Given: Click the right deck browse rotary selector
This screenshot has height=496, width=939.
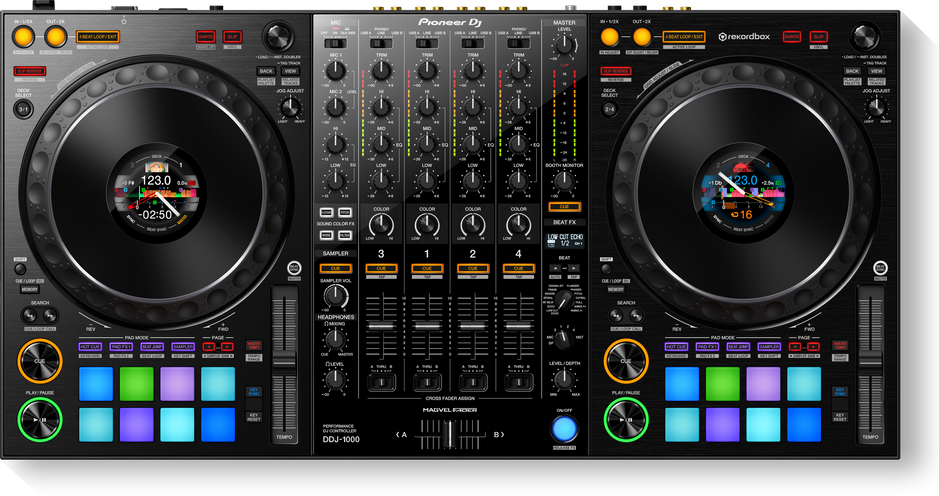Looking at the screenshot, I should tap(864, 37).
